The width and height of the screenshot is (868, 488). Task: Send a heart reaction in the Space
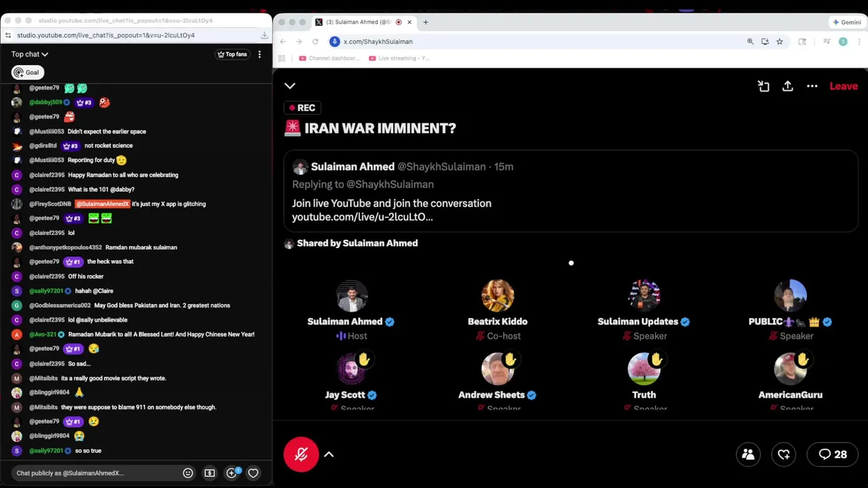pyautogui.click(x=784, y=455)
